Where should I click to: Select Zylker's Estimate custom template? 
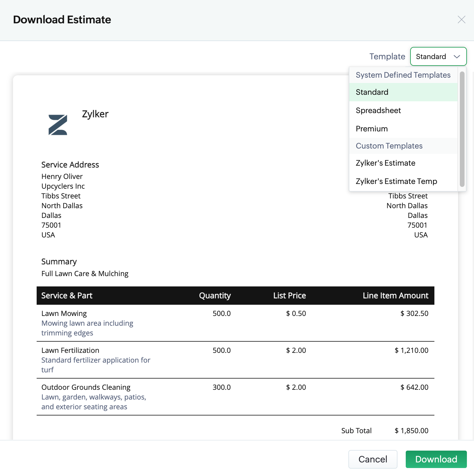tap(385, 163)
